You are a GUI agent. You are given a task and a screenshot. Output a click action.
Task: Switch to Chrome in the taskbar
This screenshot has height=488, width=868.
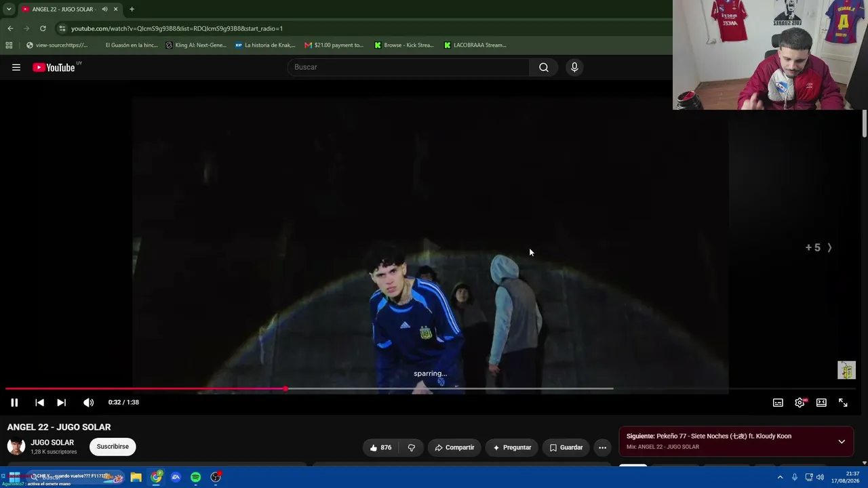[x=157, y=477]
